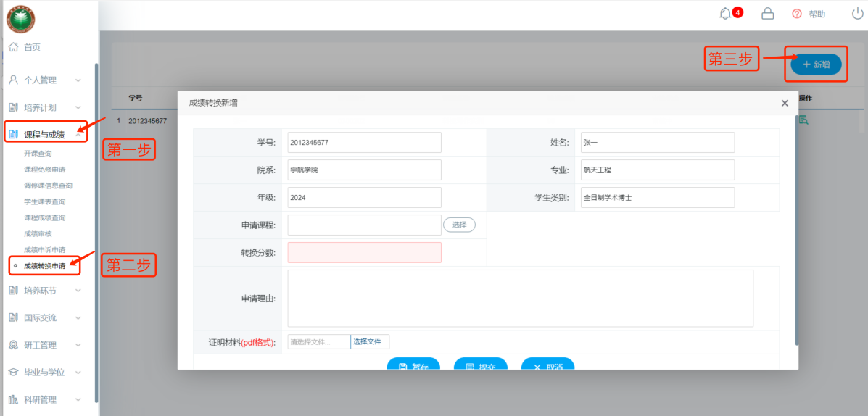Go to 首页 home icon
Screen dimensions: 868x416
(x=13, y=47)
